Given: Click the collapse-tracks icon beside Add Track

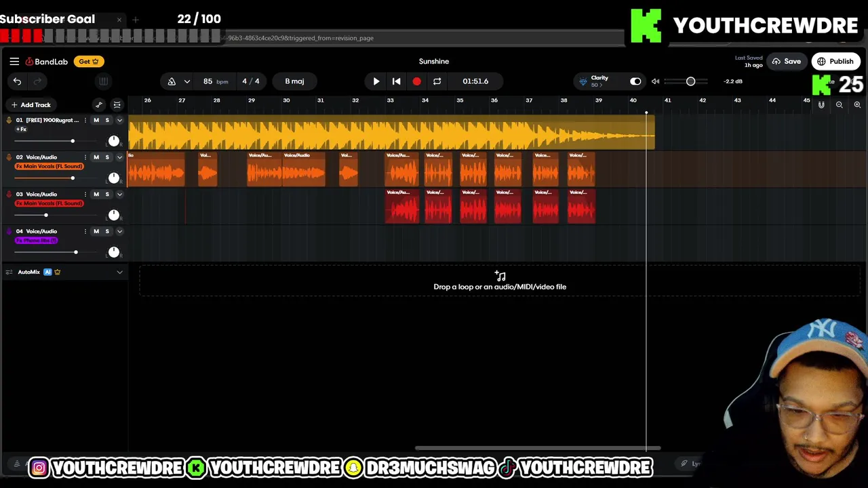Looking at the screenshot, I should [117, 105].
